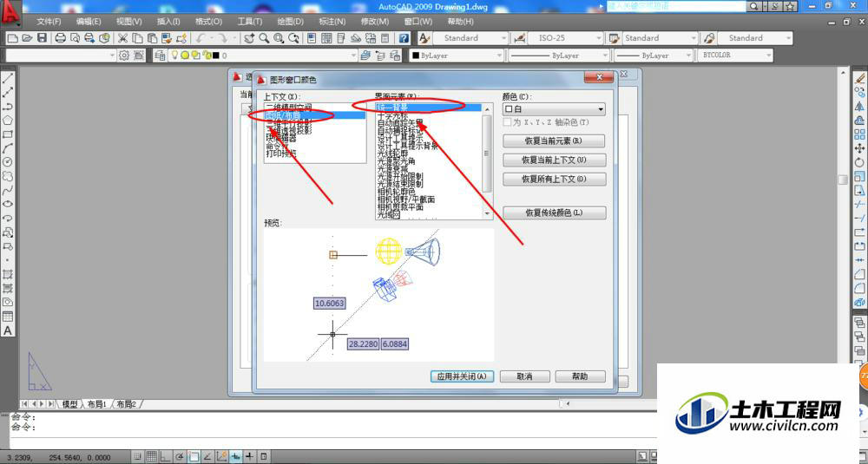Toggle Grid display in status bar
Viewport: 868px width, 464px height.
152,456
